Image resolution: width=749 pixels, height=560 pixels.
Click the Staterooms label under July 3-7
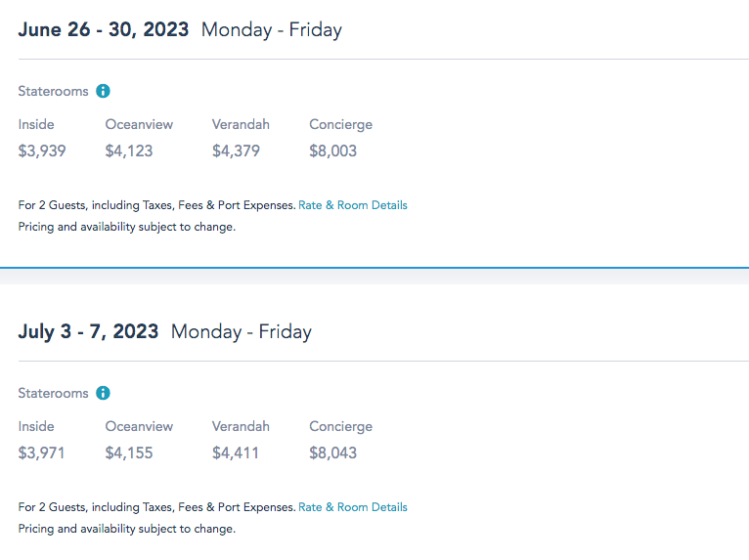click(53, 393)
